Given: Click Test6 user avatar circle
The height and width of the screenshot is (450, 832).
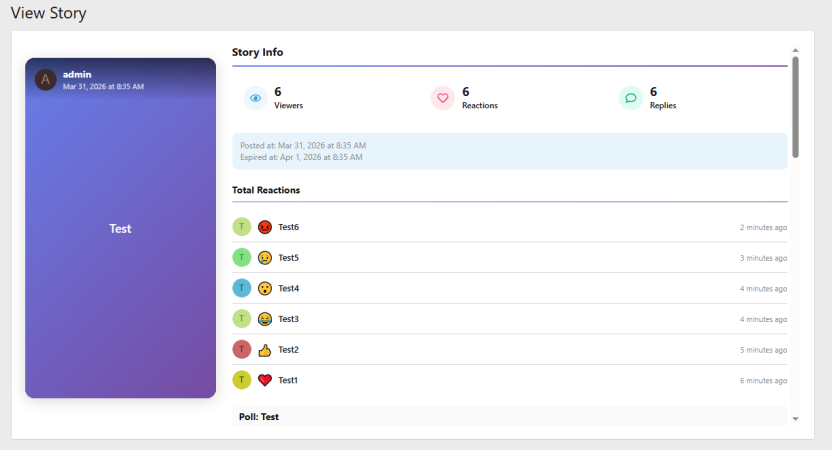Looking at the screenshot, I should point(242,227).
